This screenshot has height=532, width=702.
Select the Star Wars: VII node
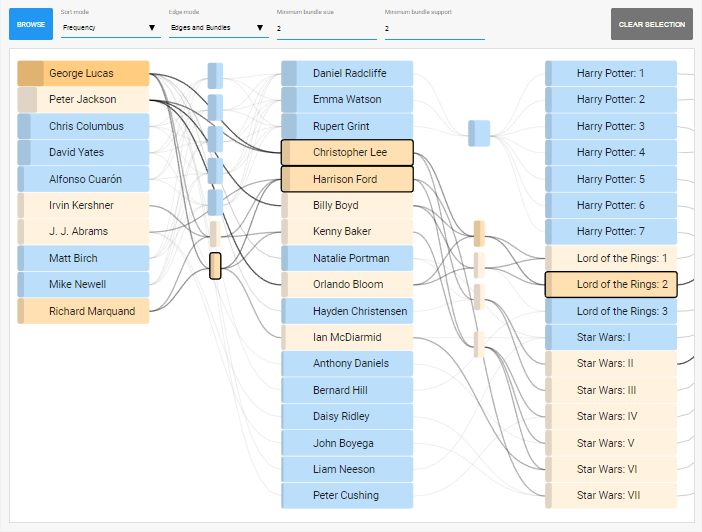point(611,496)
